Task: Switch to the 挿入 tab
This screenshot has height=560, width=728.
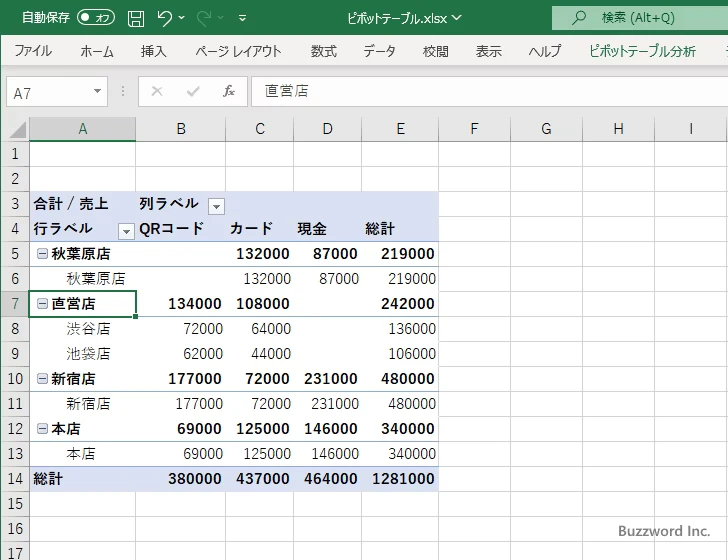Action: pos(153,51)
